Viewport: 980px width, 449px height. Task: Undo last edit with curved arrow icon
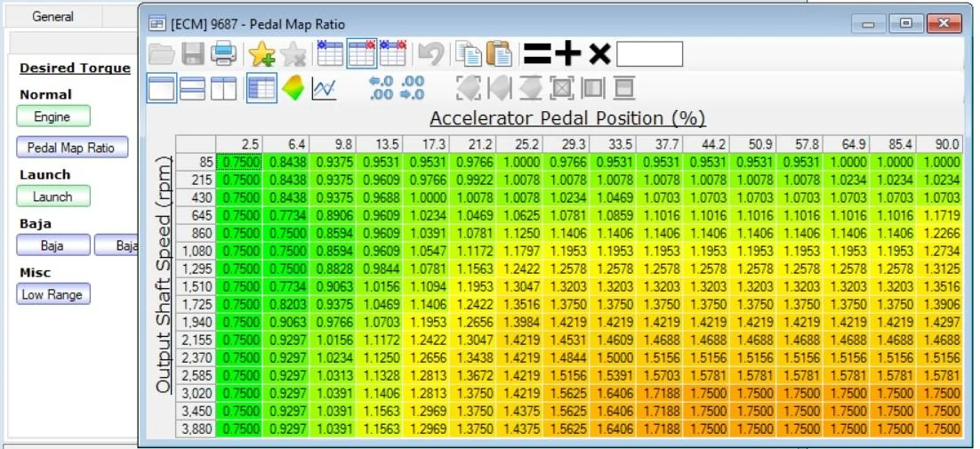click(430, 53)
